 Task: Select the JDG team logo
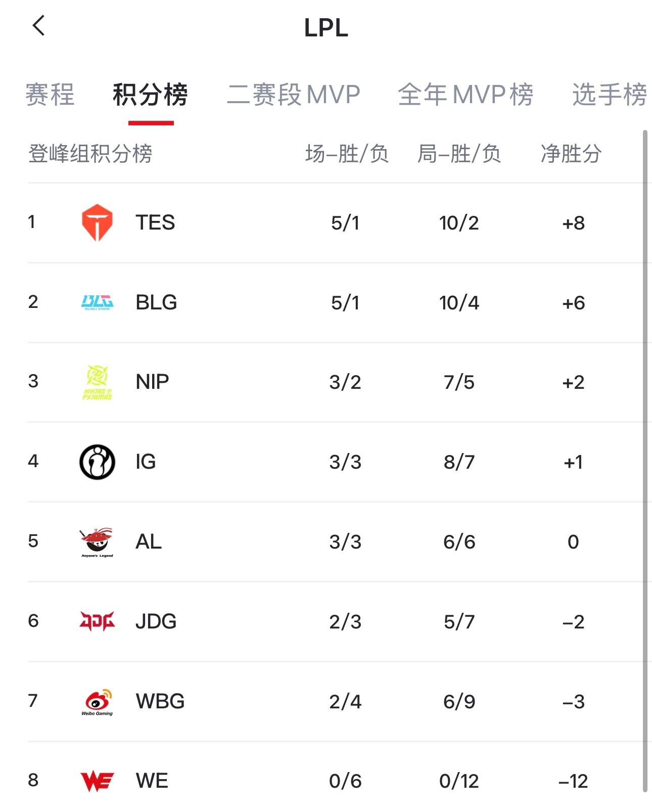97,621
